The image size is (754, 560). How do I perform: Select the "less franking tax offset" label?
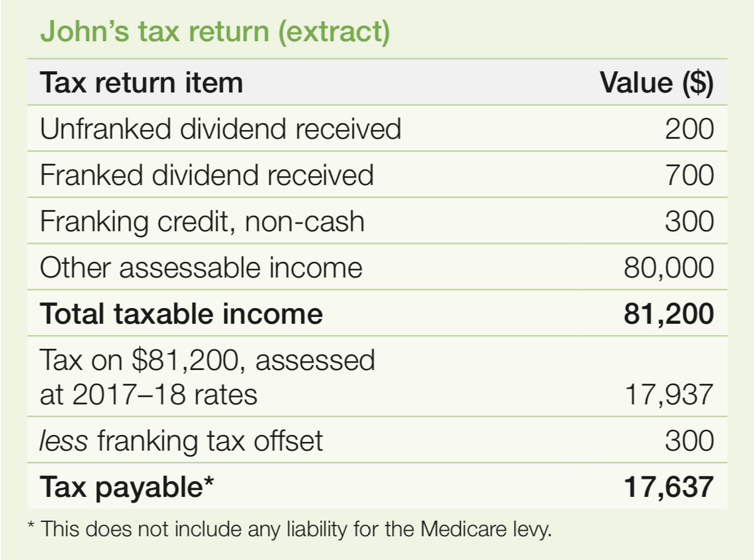[x=181, y=441]
